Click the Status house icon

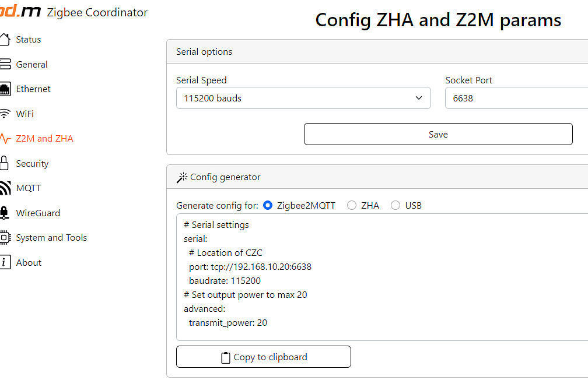point(5,39)
